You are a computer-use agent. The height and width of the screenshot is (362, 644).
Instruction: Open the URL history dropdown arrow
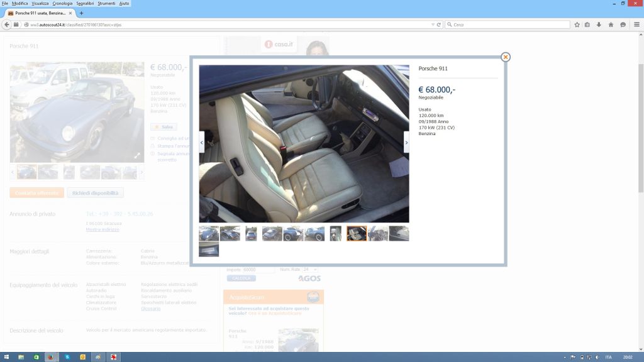click(x=433, y=25)
